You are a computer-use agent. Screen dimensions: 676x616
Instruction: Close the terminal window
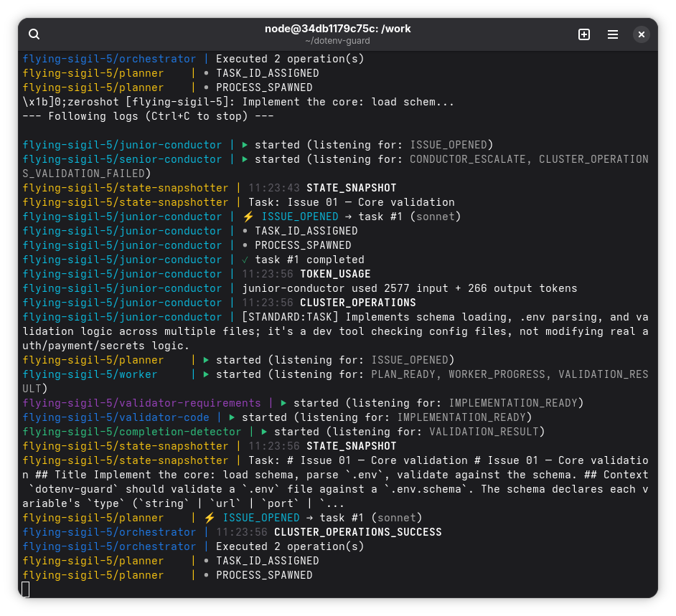[x=641, y=34]
